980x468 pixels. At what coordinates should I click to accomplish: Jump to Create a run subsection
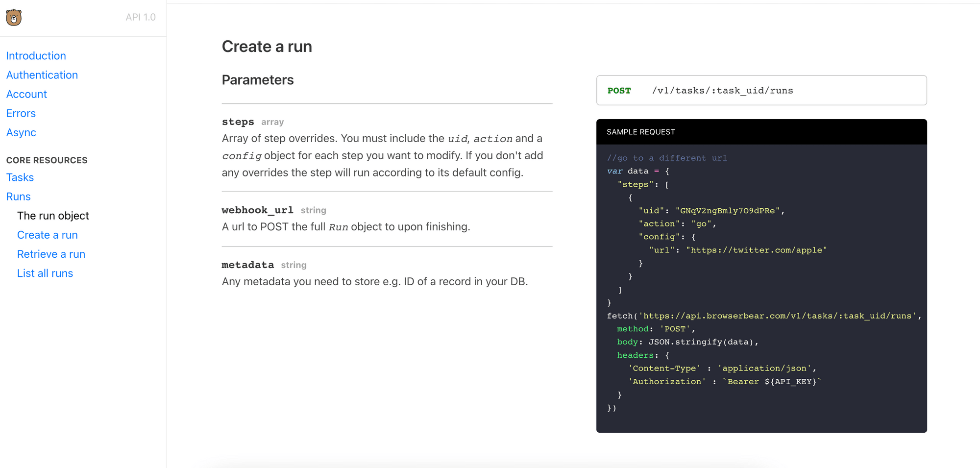tap(47, 235)
